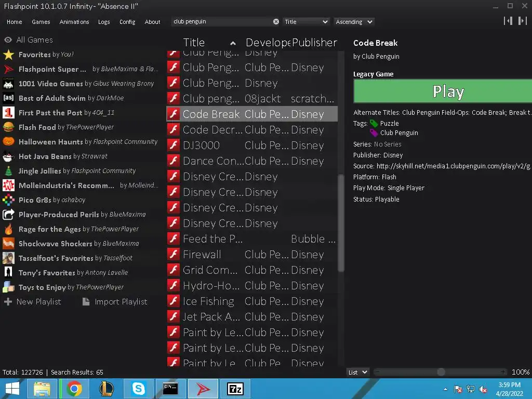Screen dimensions: 532x399
Task: Toggle Title column sort arrow
Action: (233, 43)
